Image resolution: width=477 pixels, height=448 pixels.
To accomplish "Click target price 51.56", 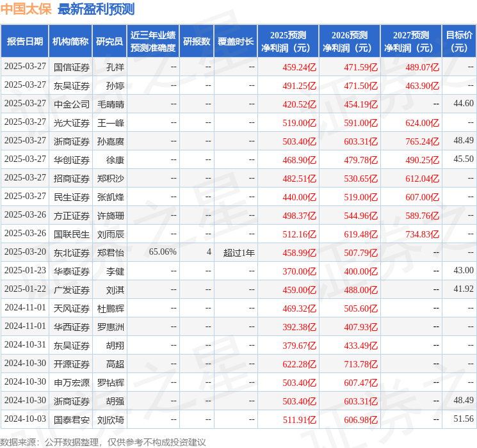I will coord(464,419).
